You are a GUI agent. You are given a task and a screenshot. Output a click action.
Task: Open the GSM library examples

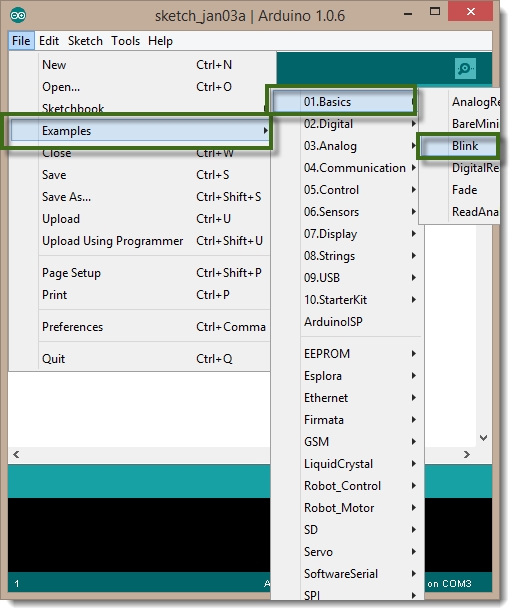click(x=347, y=442)
